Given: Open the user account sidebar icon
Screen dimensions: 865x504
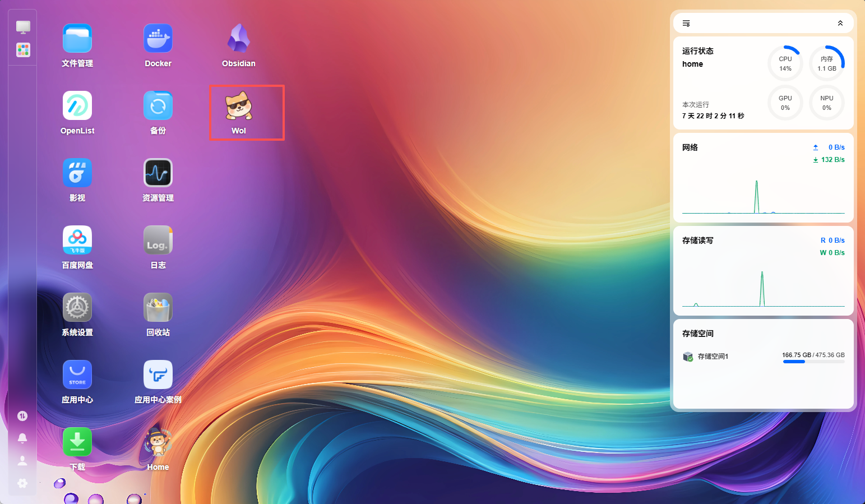Looking at the screenshot, I should click(x=22, y=461).
